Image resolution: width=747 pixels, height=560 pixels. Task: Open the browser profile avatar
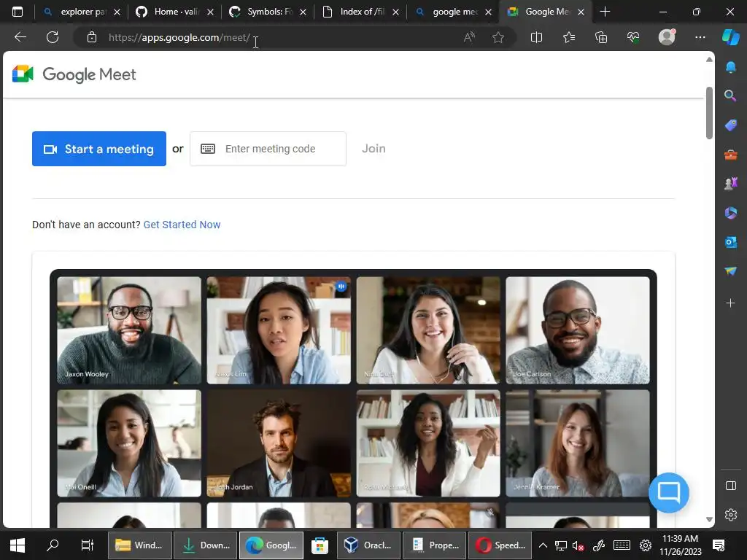click(667, 36)
